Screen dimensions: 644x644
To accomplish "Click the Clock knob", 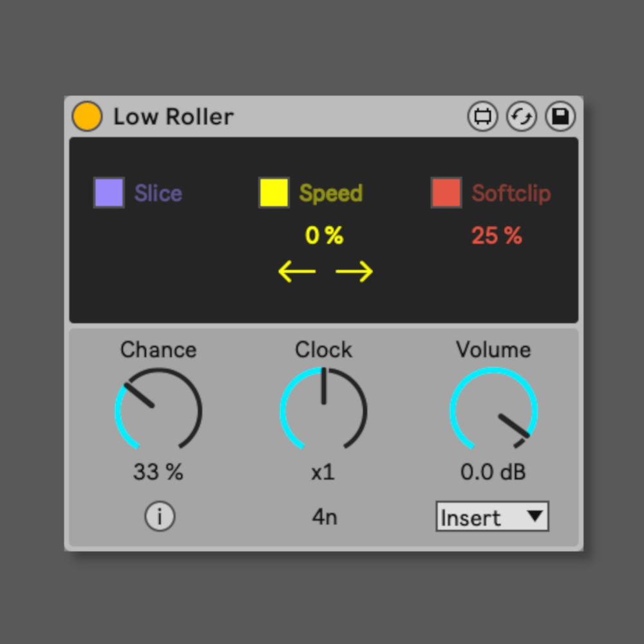I will point(324,410).
